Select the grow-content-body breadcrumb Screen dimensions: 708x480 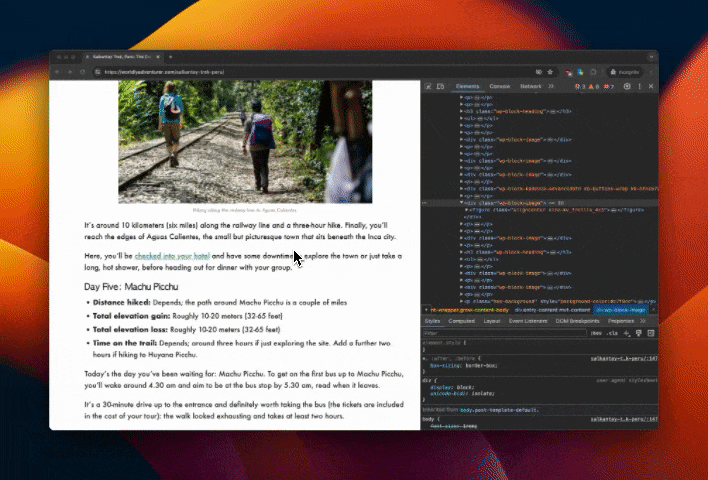[x=470, y=310]
